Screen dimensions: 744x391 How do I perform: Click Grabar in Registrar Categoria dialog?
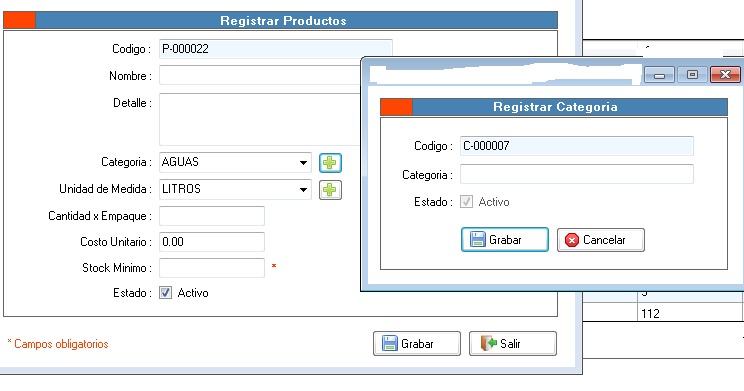click(x=505, y=240)
